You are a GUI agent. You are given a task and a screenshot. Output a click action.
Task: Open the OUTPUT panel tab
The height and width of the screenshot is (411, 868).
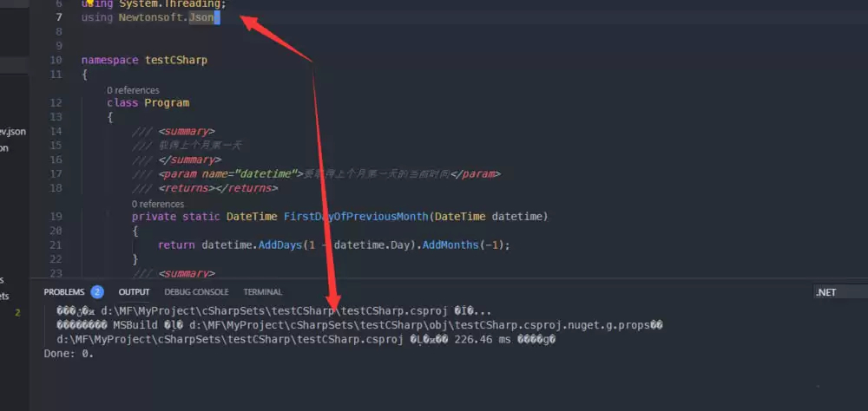(x=135, y=292)
